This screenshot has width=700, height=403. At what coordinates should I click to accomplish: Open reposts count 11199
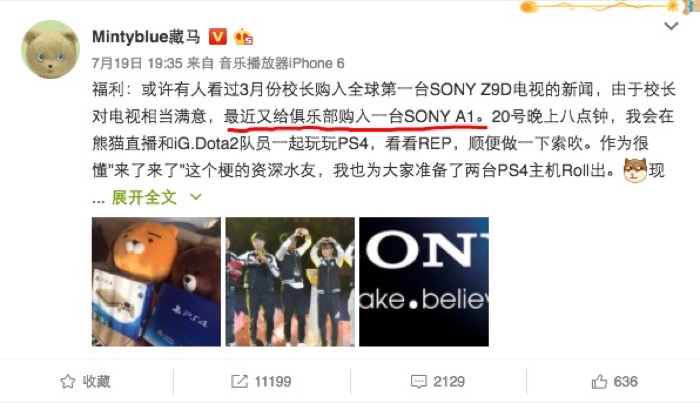273,382
